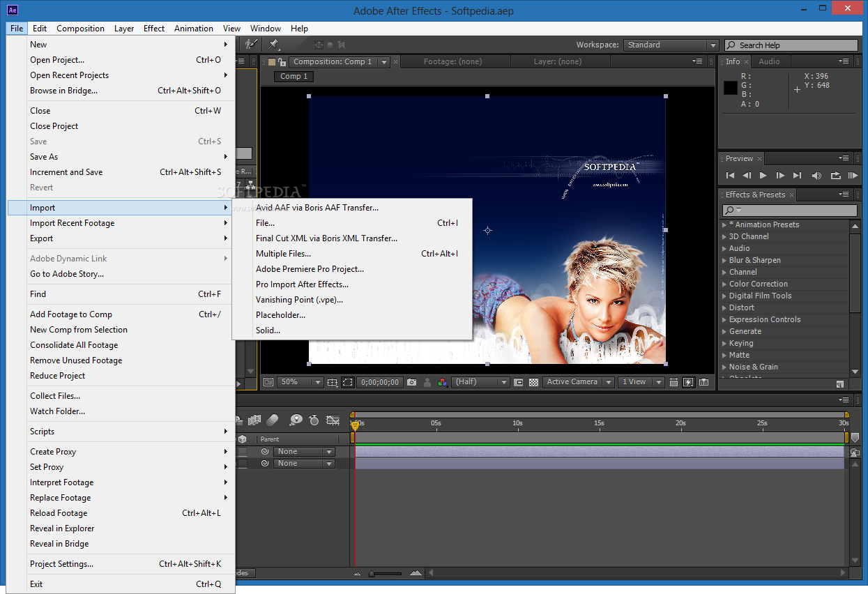Step back one frame in Preview panel

point(747,176)
